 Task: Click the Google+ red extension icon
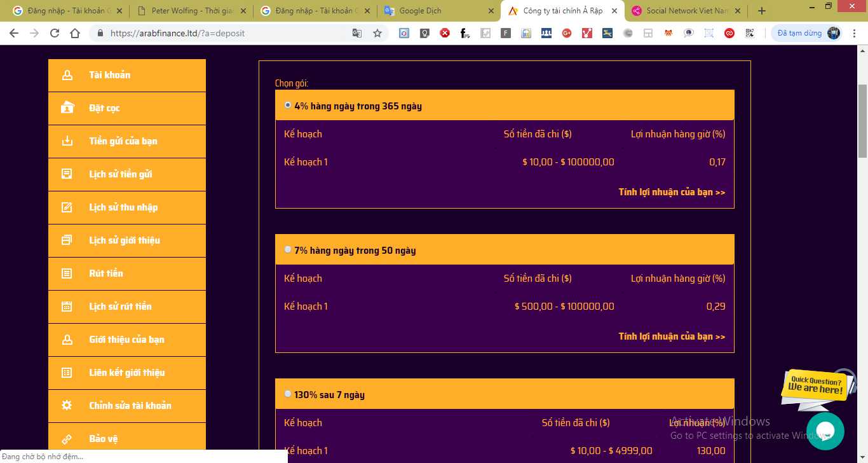(567, 33)
